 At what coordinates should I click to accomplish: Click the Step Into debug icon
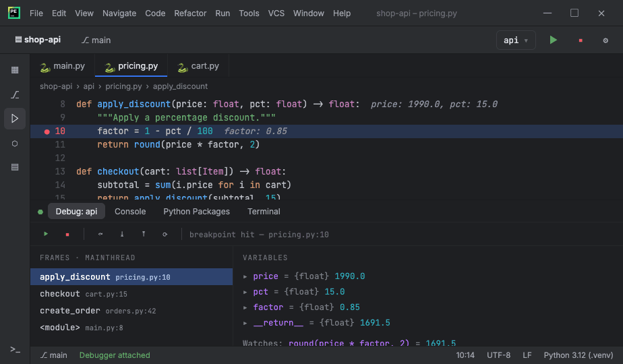(122, 234)
